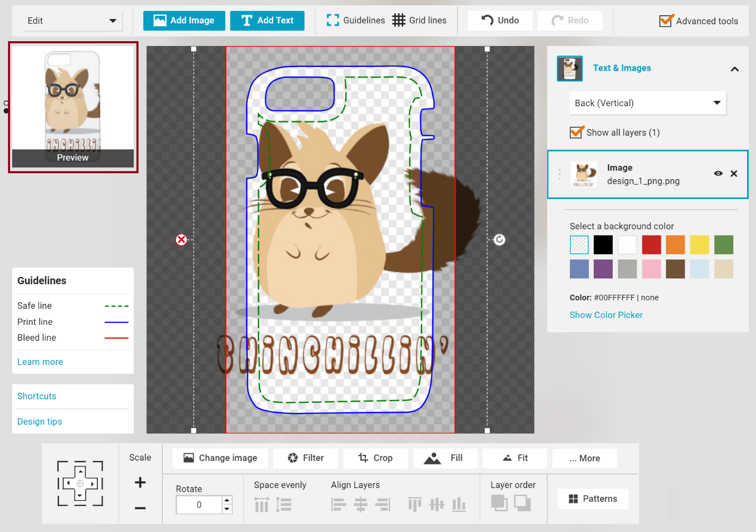Open the Shortcuts link

(36, 396)
